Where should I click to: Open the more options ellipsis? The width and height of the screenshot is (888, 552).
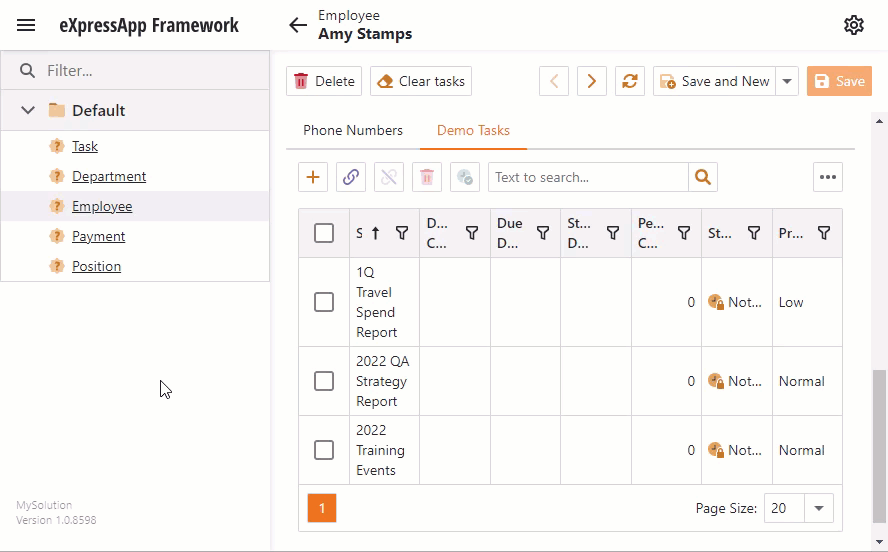click(828, 177)
